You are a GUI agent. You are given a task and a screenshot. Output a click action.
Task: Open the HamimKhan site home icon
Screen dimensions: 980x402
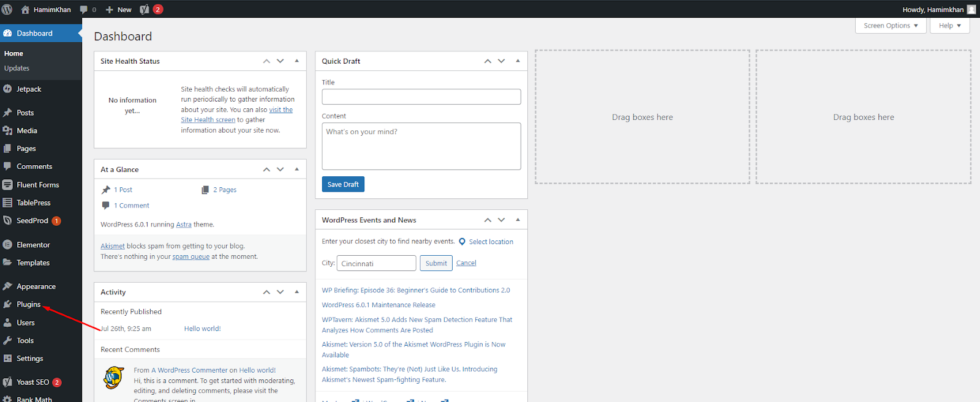coord(25,9)
